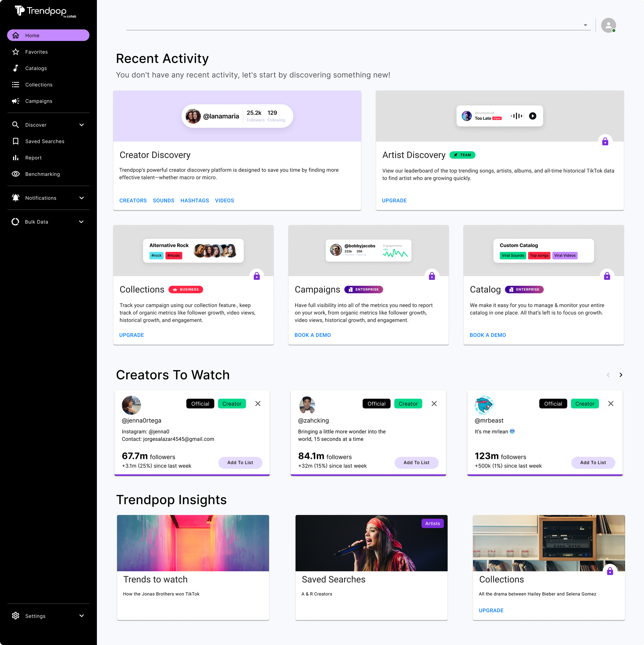
Task: Play the Too Late sound preview
Action: point(532,116)
